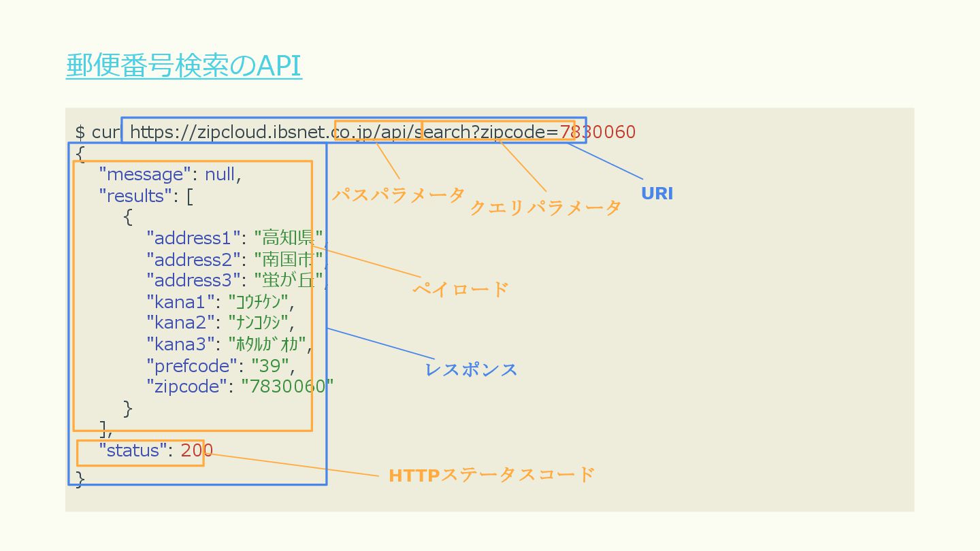Click the "kana3" line

(x=229, y=344)
